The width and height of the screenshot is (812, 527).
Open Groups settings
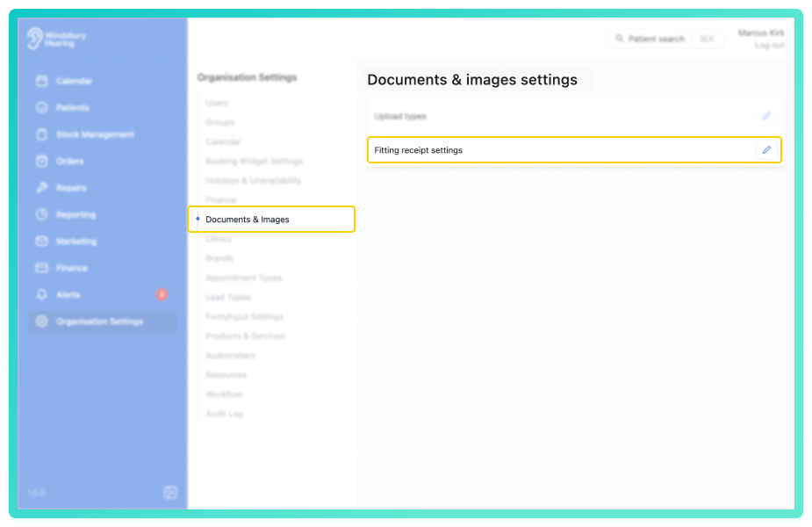219,122
